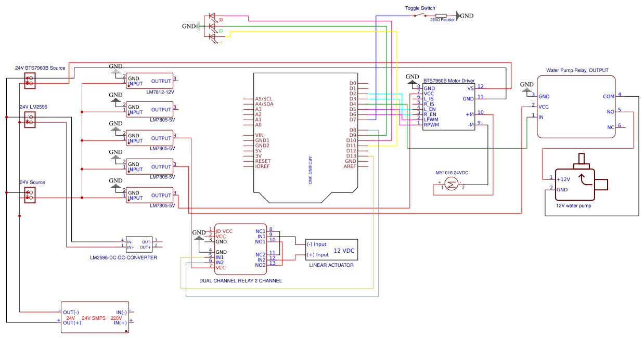Select the "LINEAR ACTUATOR" label
Image resolution: width=644 pixels, height=338 pixels.
[331, 265]
